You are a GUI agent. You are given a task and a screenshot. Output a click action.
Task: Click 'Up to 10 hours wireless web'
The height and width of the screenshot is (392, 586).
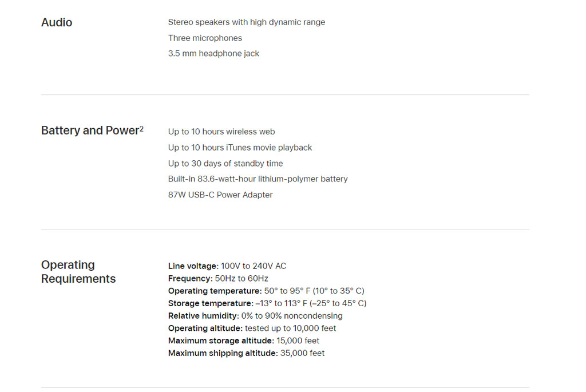tap(221, 132)
